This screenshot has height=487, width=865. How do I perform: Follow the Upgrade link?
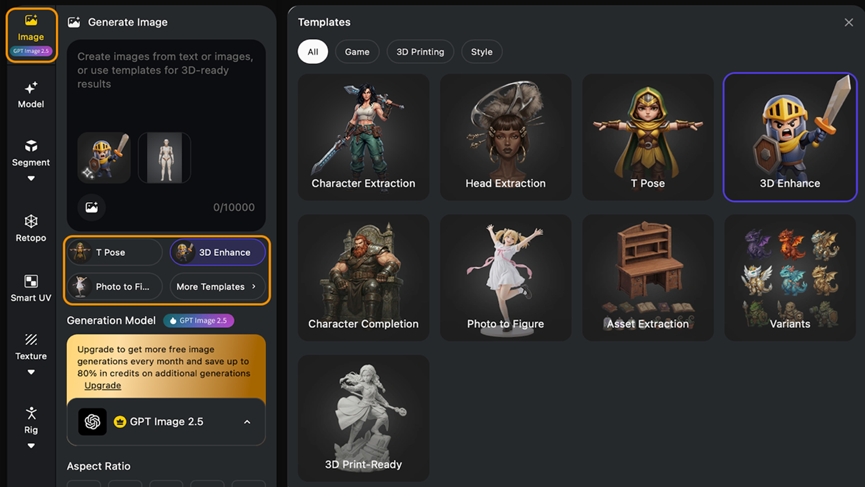tap(103, 385)
